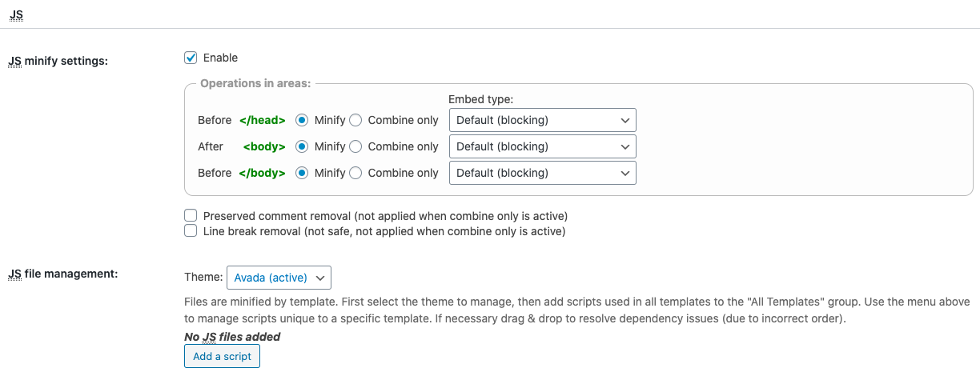The height and width of the screenshot is (388, 980).
Task: Choose Combine only for Before </body>
Action: coord(355,173)
